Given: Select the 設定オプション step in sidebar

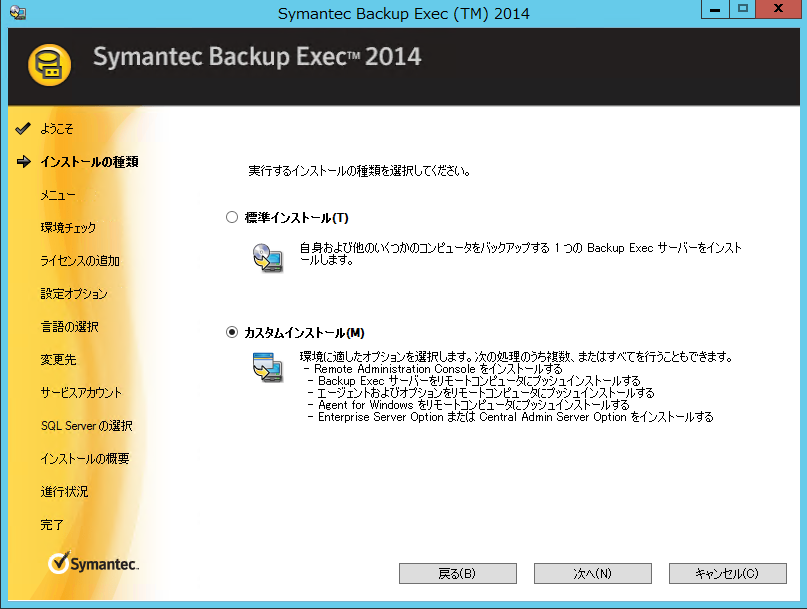Looking at the screenshot, I should point(74,294).
